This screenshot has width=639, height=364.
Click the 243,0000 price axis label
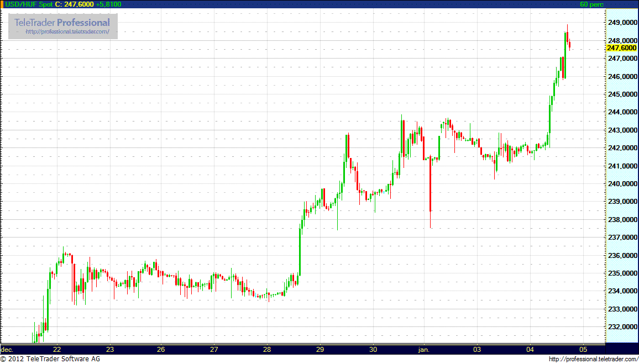tap(623, 130)
